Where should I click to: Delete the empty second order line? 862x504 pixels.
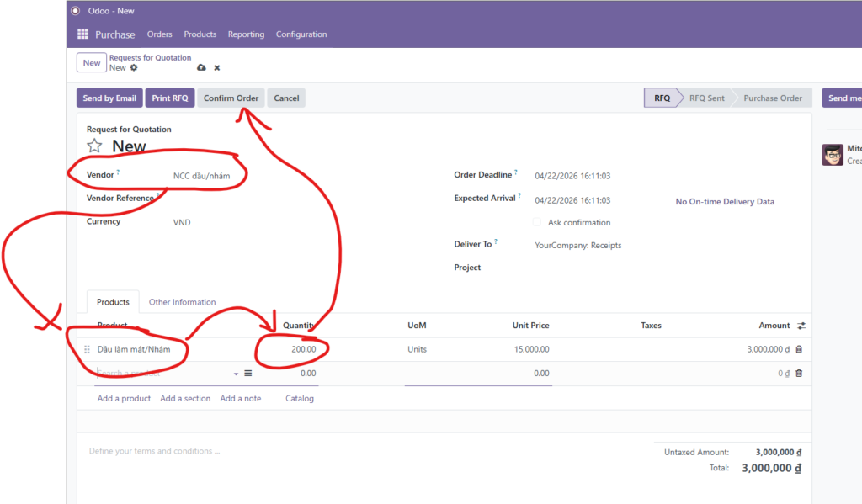(799, 373)
